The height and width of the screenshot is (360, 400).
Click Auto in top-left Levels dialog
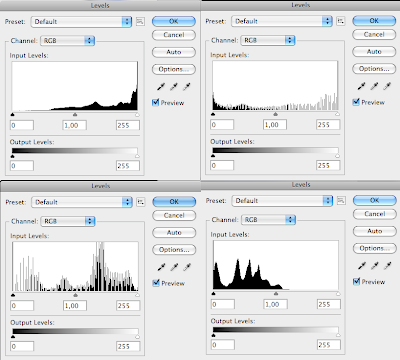[174, 52]
